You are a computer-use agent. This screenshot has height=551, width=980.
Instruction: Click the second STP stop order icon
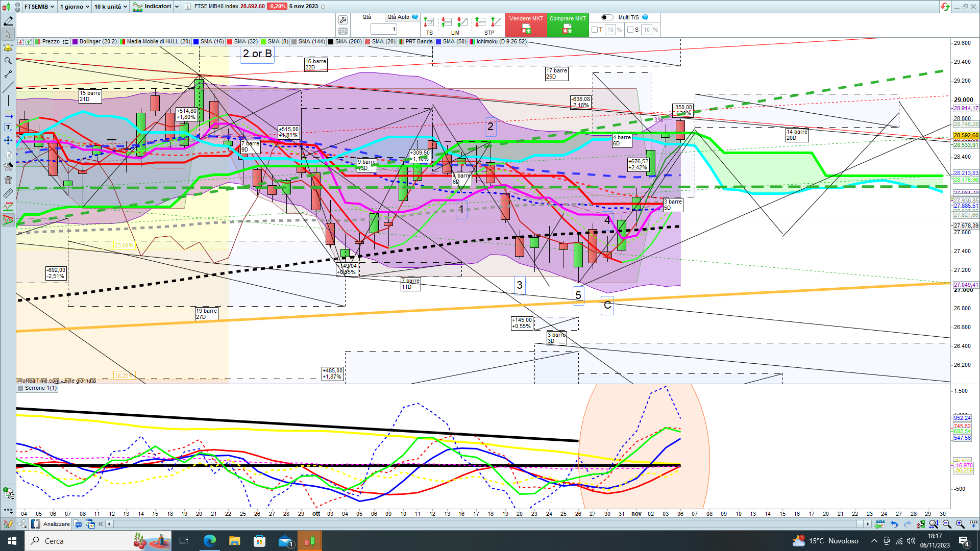(x=496, y=22)
